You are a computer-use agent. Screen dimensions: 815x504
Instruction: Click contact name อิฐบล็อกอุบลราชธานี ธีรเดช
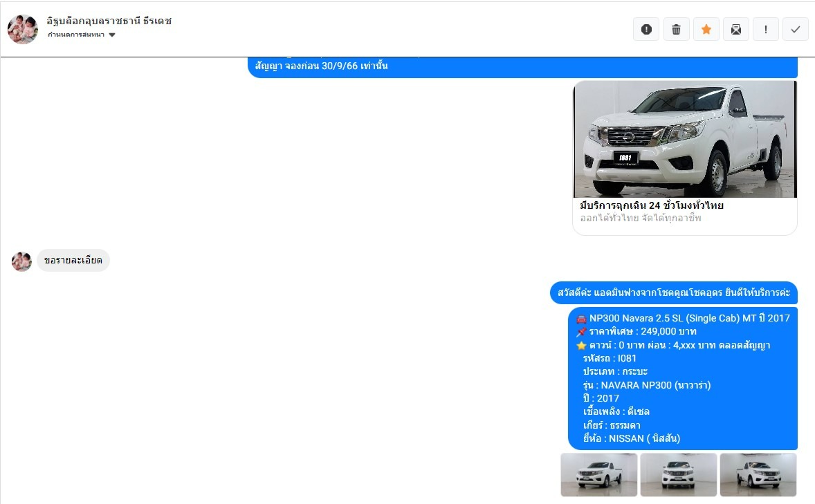coord(109,21)
